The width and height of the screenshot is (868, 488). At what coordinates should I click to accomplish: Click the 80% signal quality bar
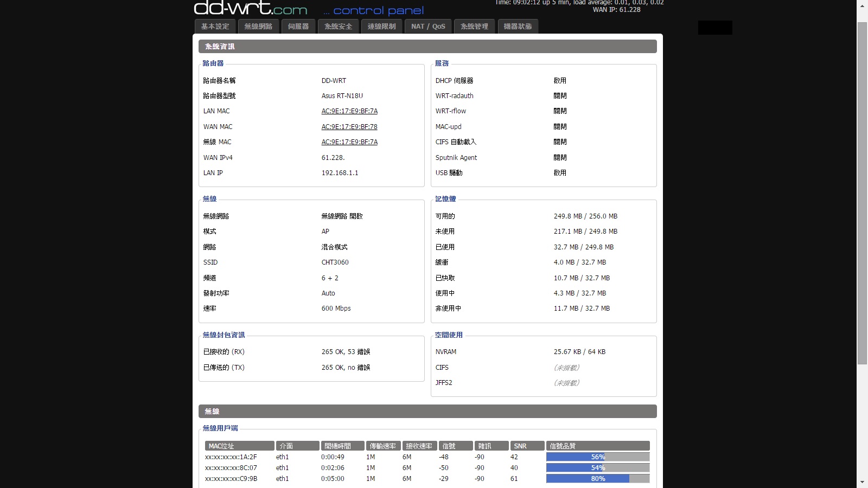598,479
